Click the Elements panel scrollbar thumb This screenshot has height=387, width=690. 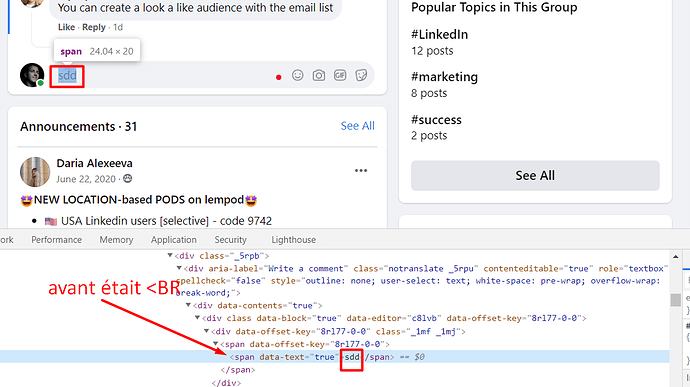pyautogui.click(x=675, y=300)
